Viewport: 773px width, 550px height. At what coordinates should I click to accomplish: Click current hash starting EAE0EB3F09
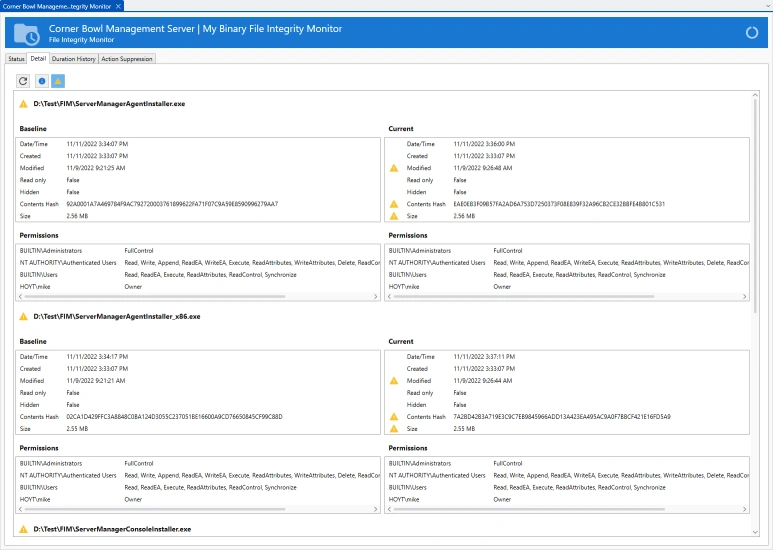click(559, 204)
